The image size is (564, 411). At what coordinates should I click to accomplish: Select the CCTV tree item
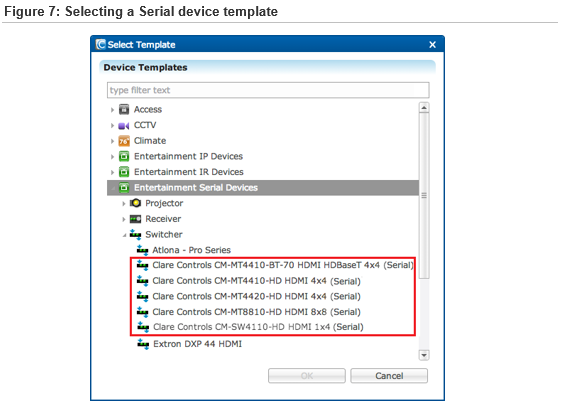coord(145,125)
